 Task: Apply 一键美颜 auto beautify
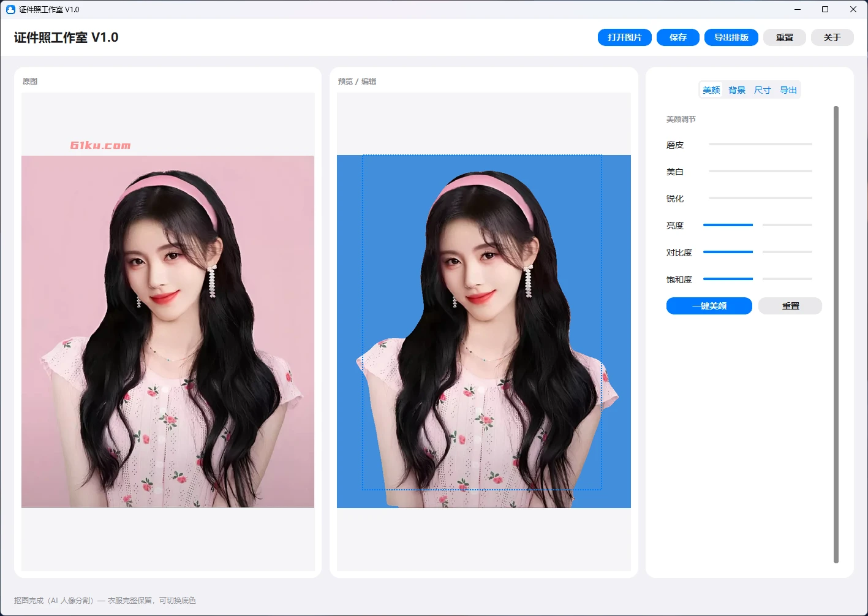click(709, 306)
